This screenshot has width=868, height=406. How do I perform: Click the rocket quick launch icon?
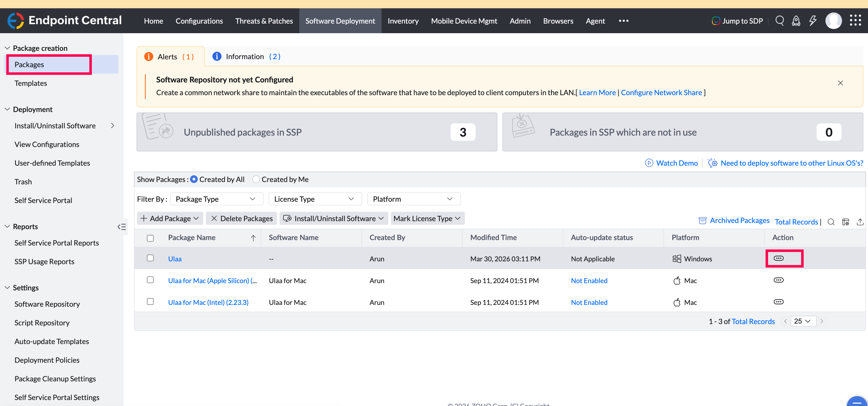(796, 21)
